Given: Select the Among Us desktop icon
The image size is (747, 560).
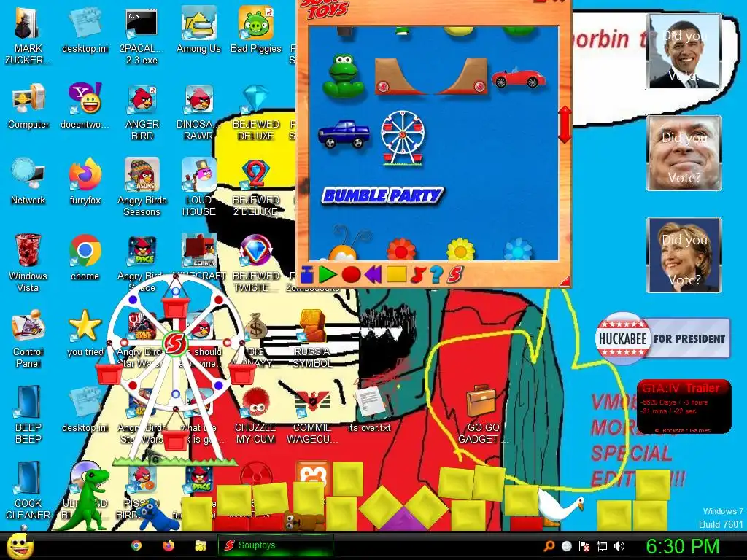Looking at the screenshot, I should [198, 29].
